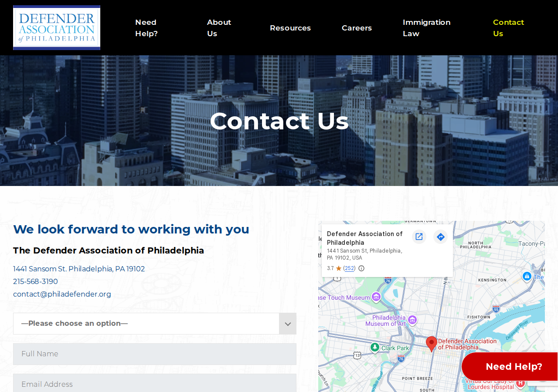Click the map card title text
The image size is (558, 392).
(365, 238)
